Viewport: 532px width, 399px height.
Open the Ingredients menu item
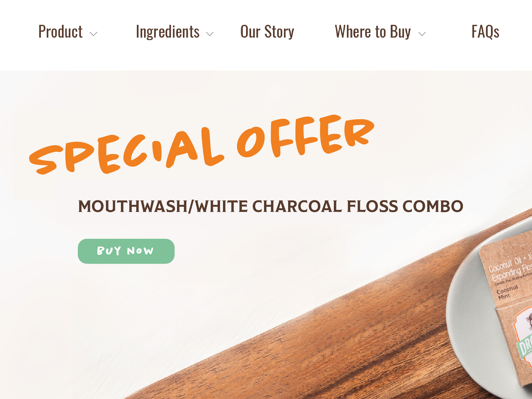(168, 32)
